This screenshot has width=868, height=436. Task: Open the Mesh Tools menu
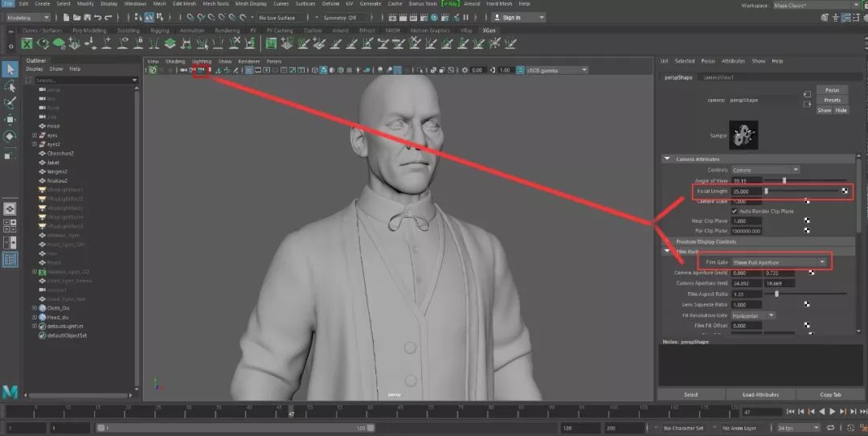click(x=215, y=4)
